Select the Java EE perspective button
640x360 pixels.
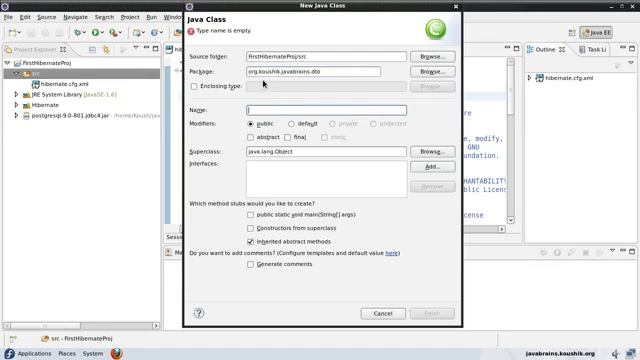point(596,33)
